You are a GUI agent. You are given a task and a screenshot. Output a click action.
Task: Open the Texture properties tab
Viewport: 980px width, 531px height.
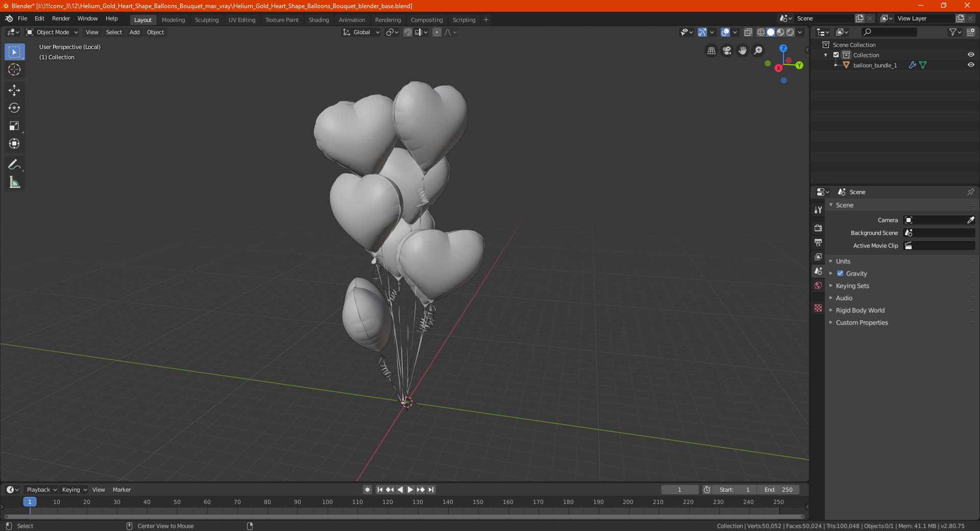point(818,308)
